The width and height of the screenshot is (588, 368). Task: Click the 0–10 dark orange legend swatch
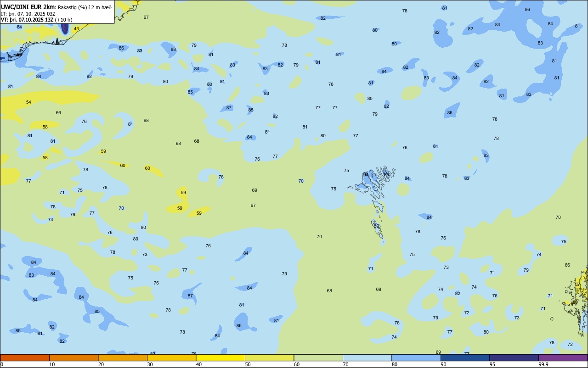25,357
